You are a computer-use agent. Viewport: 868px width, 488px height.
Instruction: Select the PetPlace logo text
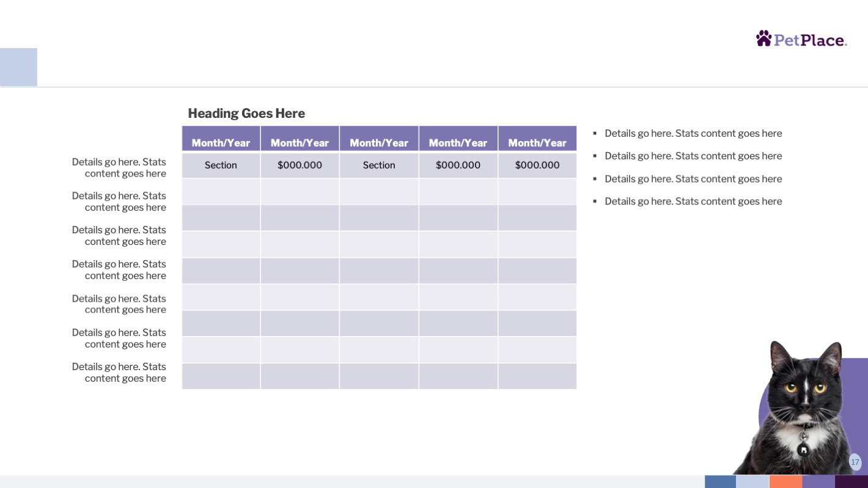click(811, 40)
